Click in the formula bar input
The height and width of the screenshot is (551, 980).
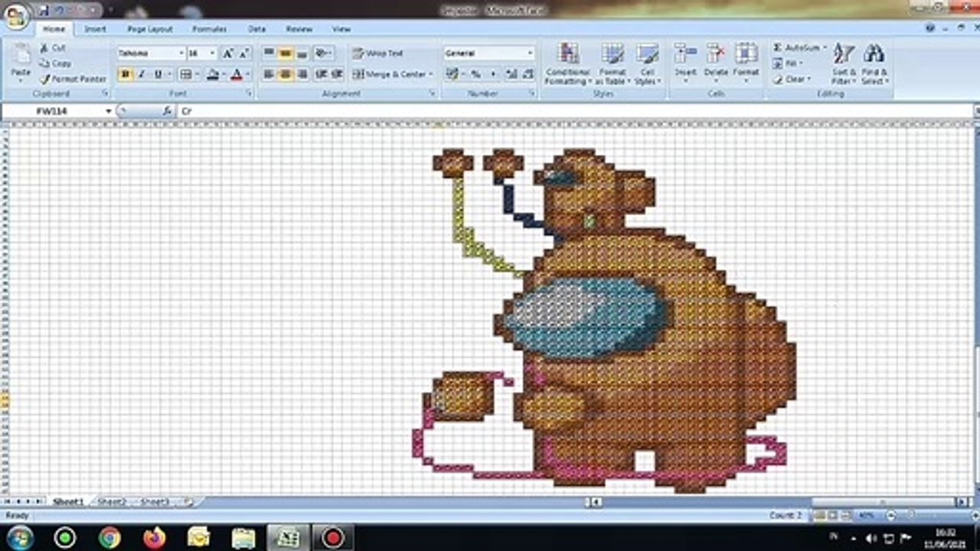[x=574, y=111]
